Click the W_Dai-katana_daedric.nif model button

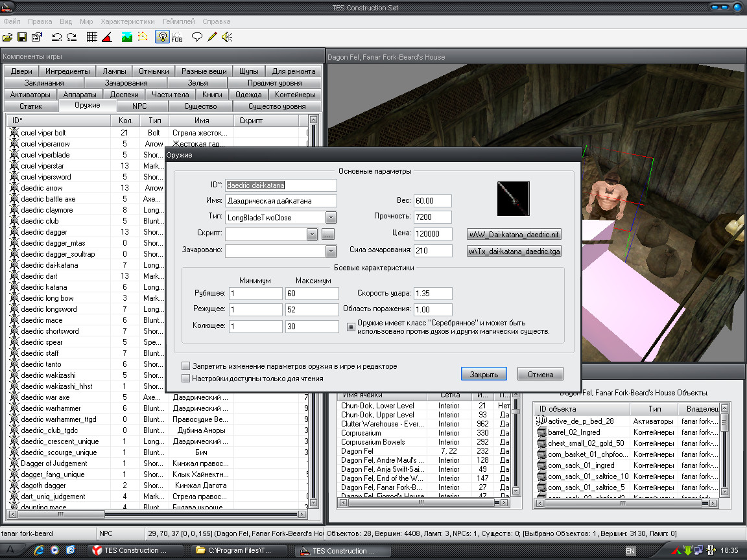pos(514,234)
